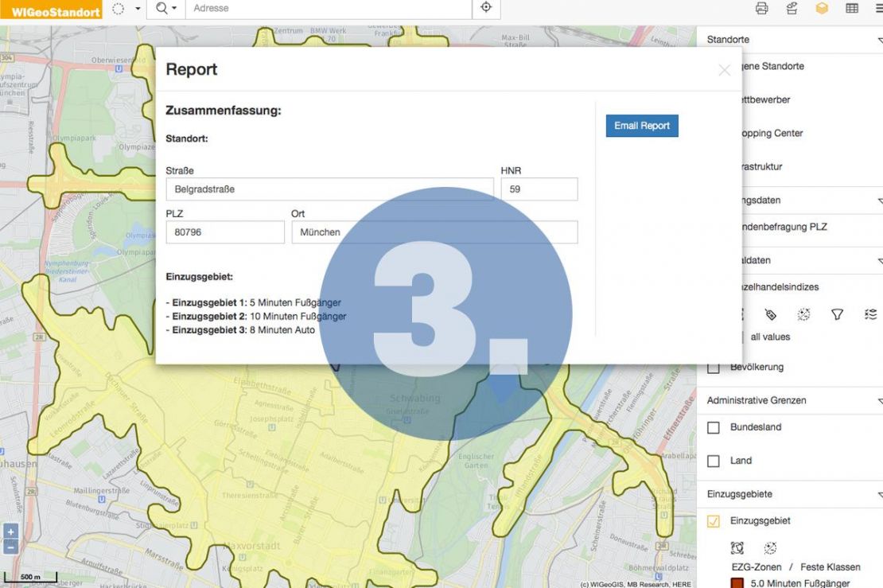The height and width of the screenshot is (588, 883).
Task: Open the data table view
Action: coord(852,9)
